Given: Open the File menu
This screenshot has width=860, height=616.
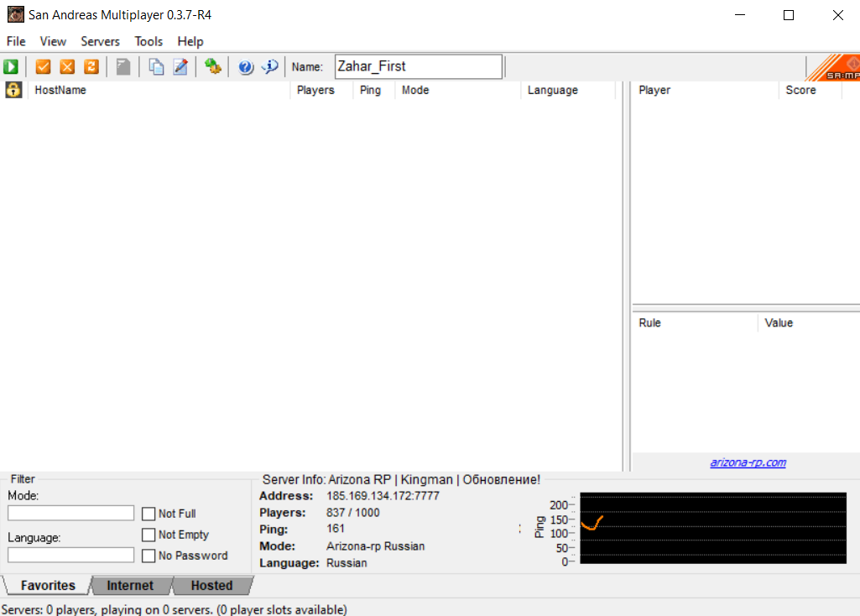Looking at the screenshot, I should [x=16, y=42].
